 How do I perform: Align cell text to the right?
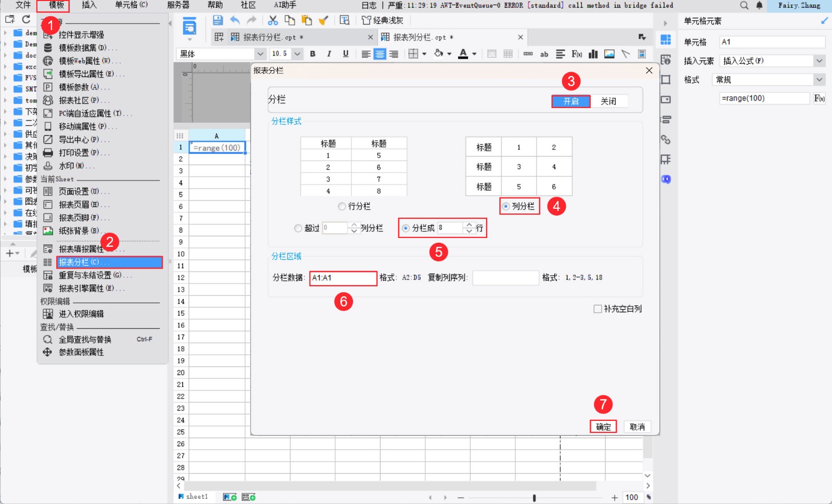pyautogui.click(x=394, y=54)
